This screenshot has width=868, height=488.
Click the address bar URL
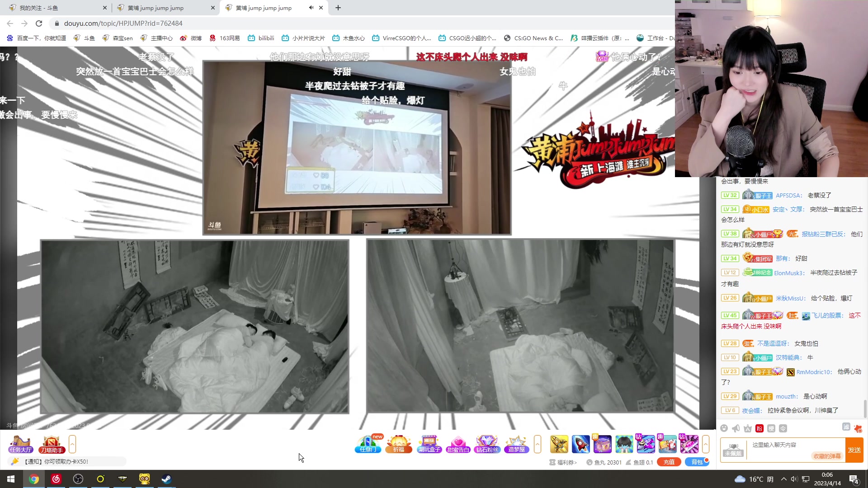(123, 23)
